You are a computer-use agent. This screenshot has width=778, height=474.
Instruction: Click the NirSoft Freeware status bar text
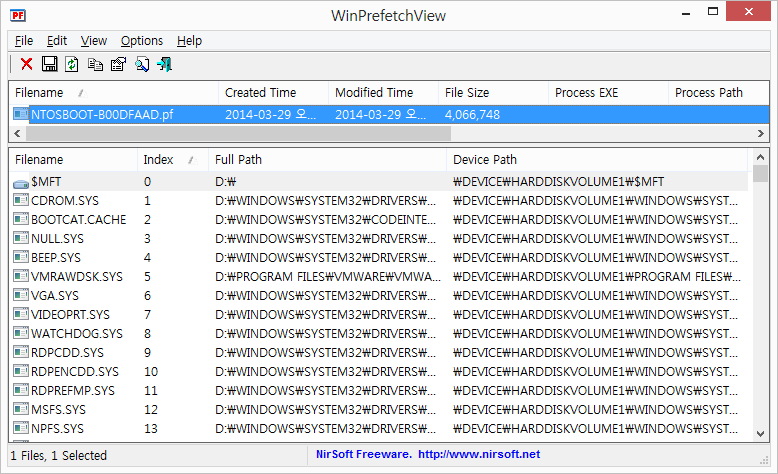tap(364, 454)
